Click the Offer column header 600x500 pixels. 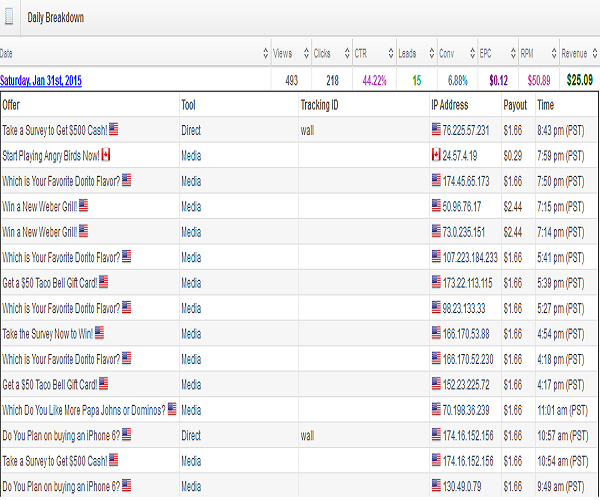pyautogui.click(x=11, y=105)
